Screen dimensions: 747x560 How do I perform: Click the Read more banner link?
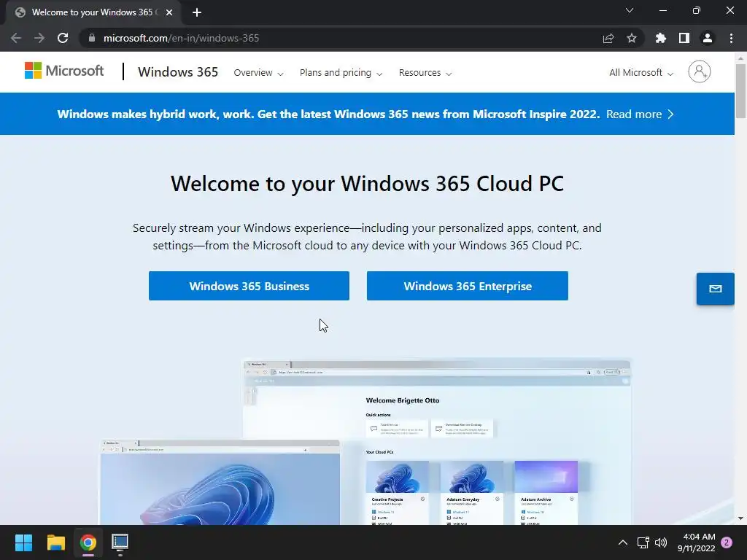click(640, 114)
